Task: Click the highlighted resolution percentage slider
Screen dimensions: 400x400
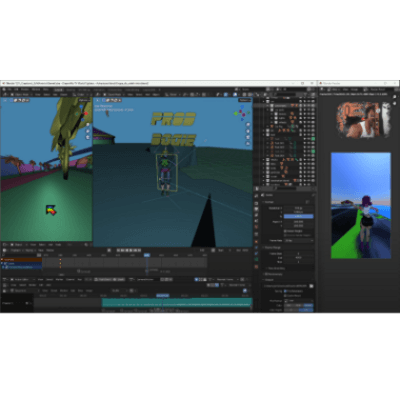Action: tap(299, 217)
